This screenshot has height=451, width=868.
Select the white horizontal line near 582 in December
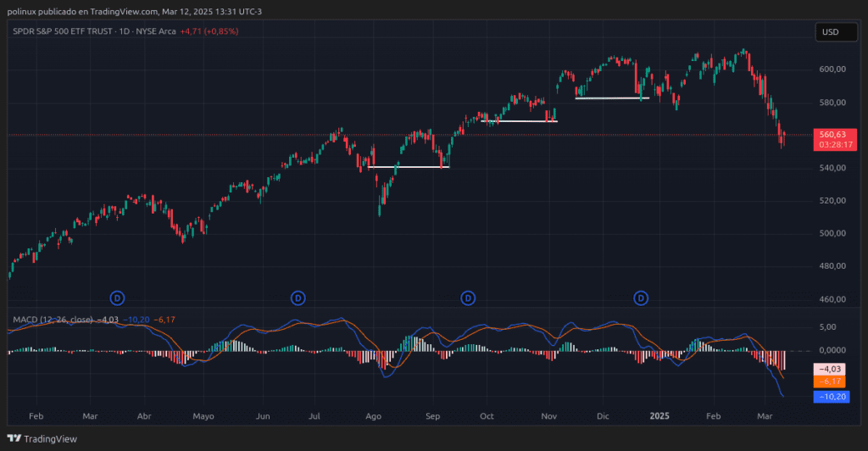point(611,98)
